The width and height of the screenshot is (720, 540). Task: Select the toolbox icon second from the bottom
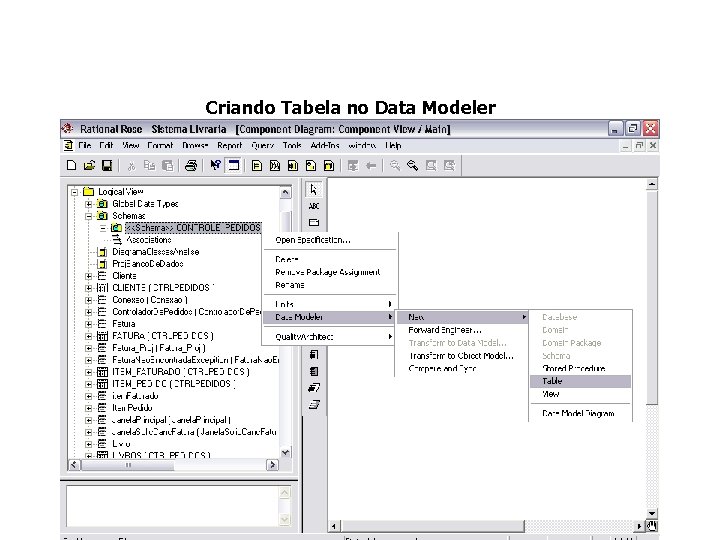(x=314, y=388)
